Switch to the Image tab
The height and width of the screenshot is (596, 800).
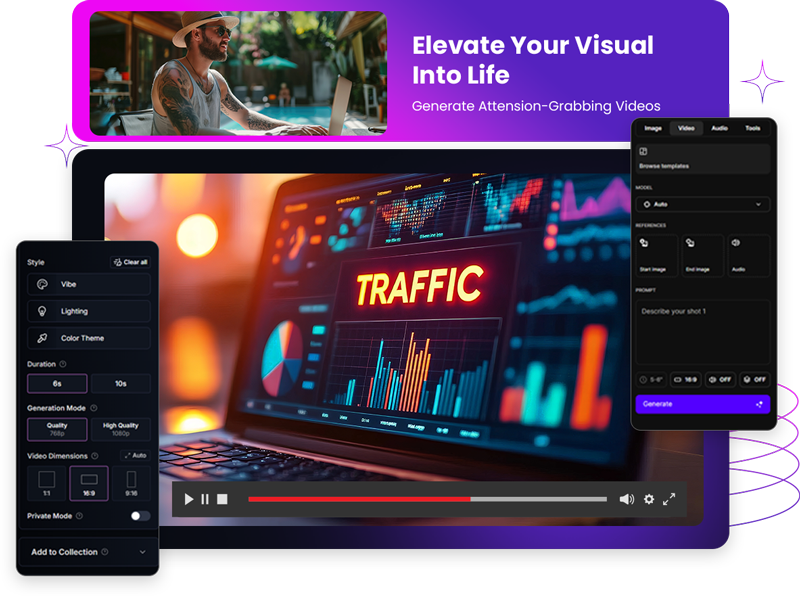(x=653, y=128)
